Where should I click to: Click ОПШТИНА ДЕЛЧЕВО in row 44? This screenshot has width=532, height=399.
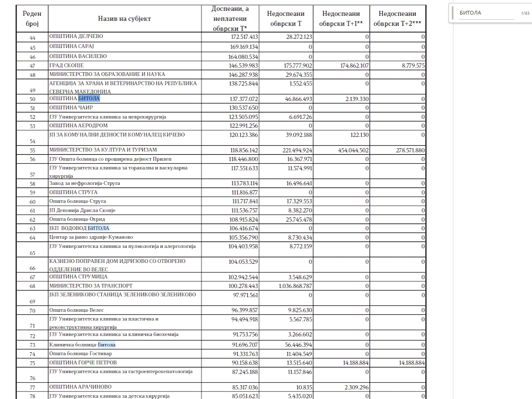click(76, 36)
